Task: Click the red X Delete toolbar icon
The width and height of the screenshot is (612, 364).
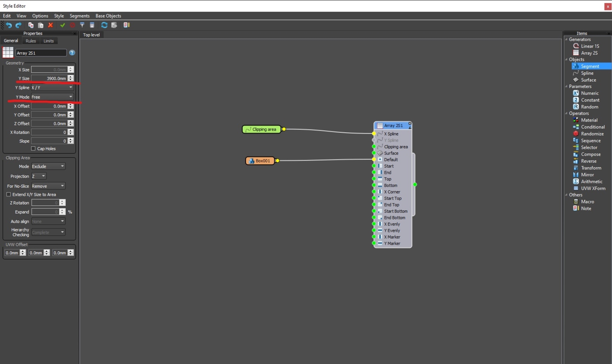Action: coord(51,25)
